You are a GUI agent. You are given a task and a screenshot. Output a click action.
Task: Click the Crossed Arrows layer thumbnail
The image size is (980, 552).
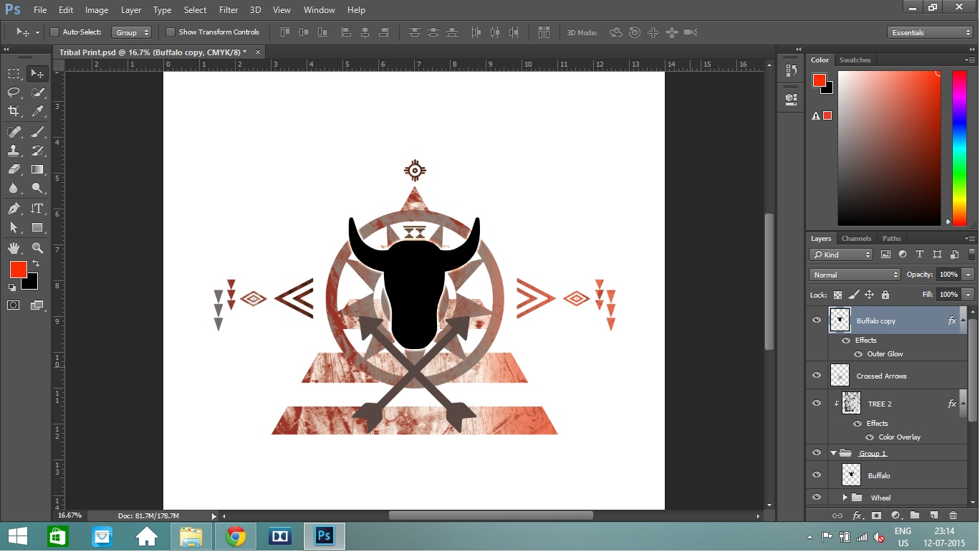pos(840,376)
